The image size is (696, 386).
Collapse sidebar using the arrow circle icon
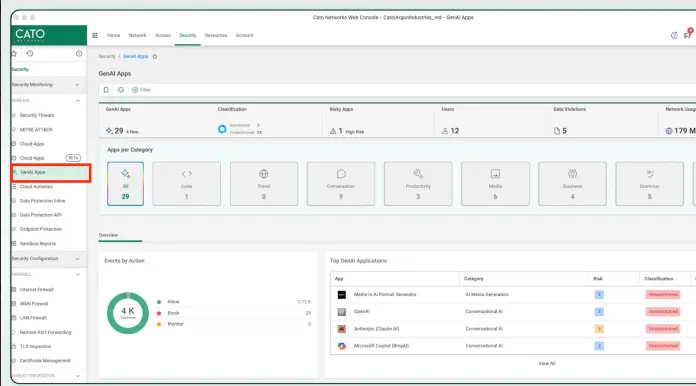click(79, 54)
